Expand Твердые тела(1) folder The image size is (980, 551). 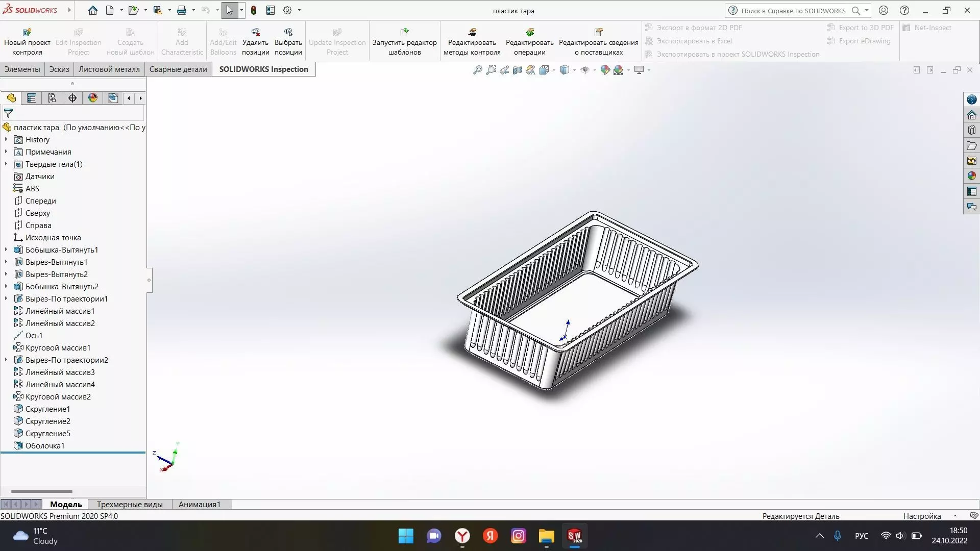(x=6, y=164)
